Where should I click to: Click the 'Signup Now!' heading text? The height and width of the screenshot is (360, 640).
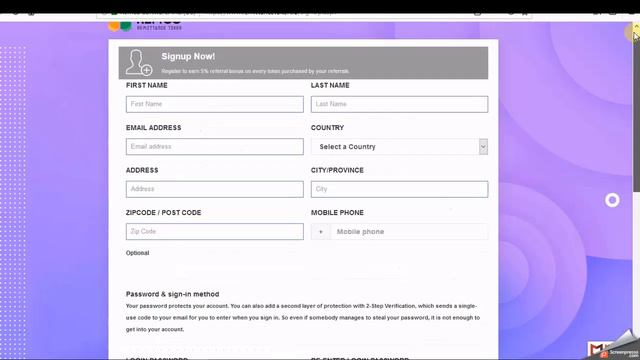188,56
